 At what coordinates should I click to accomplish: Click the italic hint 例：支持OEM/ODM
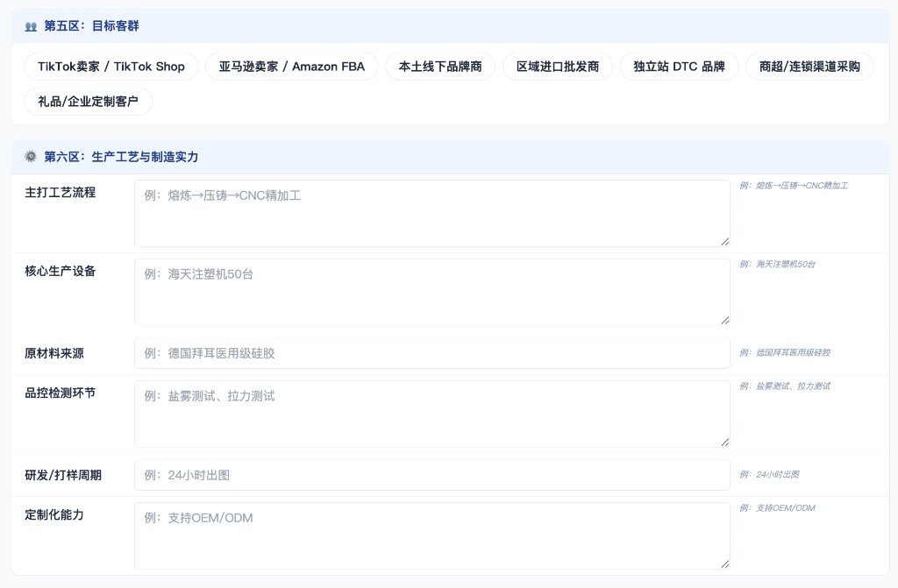click(777, 508)
